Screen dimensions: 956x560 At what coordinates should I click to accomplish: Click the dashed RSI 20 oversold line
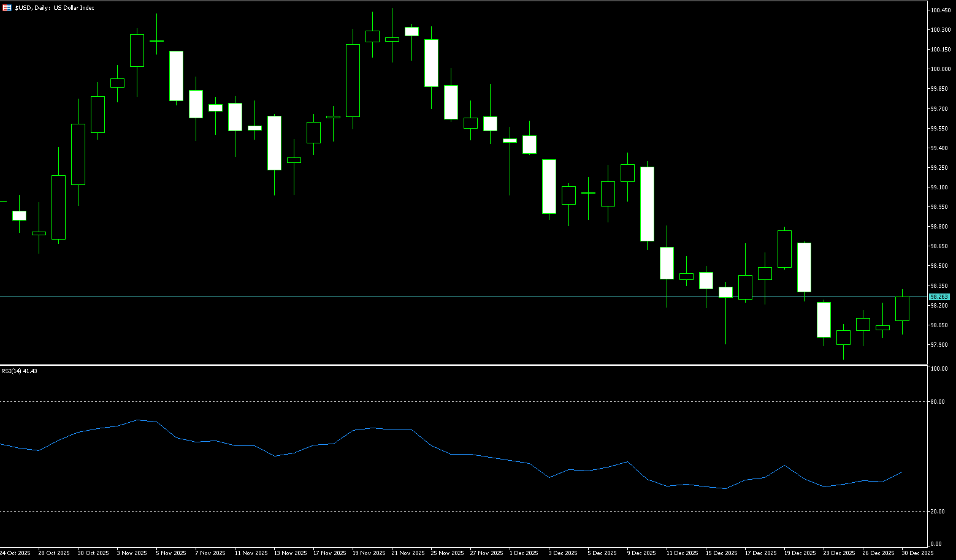(x=429, y=512)
